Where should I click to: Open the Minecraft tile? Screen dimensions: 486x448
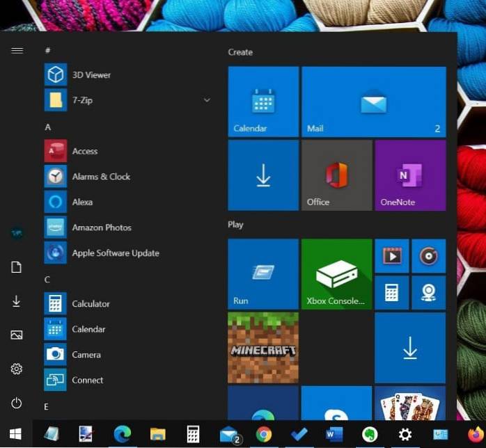(263, 347)
